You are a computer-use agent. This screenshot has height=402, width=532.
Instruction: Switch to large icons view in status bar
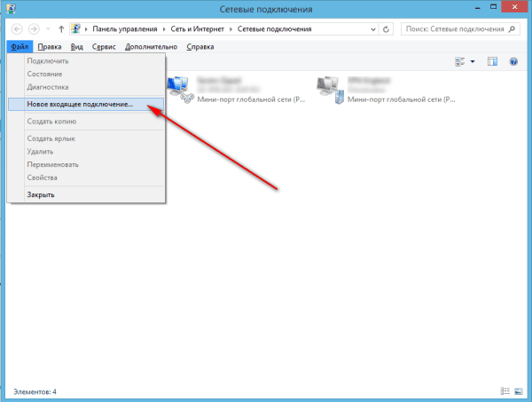518,391
